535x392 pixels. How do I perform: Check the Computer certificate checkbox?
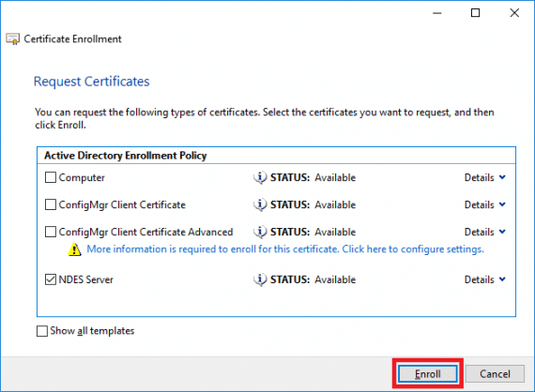(51, 177)
